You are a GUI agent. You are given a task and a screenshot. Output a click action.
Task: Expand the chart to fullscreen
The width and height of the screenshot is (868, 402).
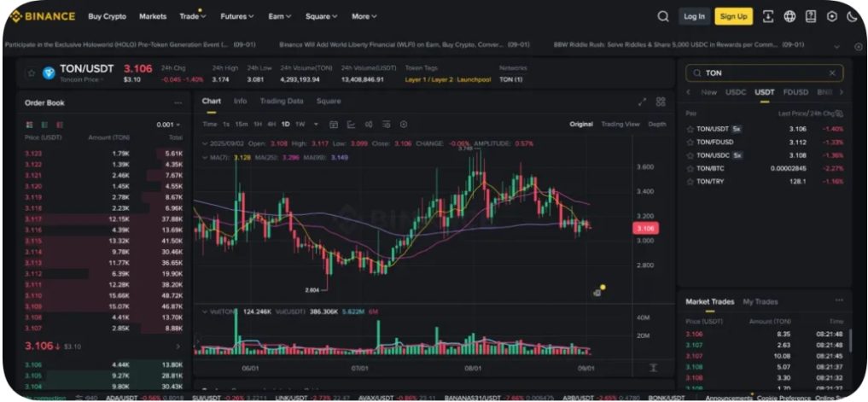642,102
